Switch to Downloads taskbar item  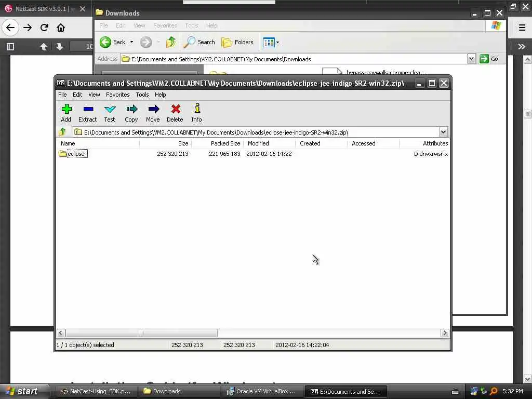click(179, 392)
